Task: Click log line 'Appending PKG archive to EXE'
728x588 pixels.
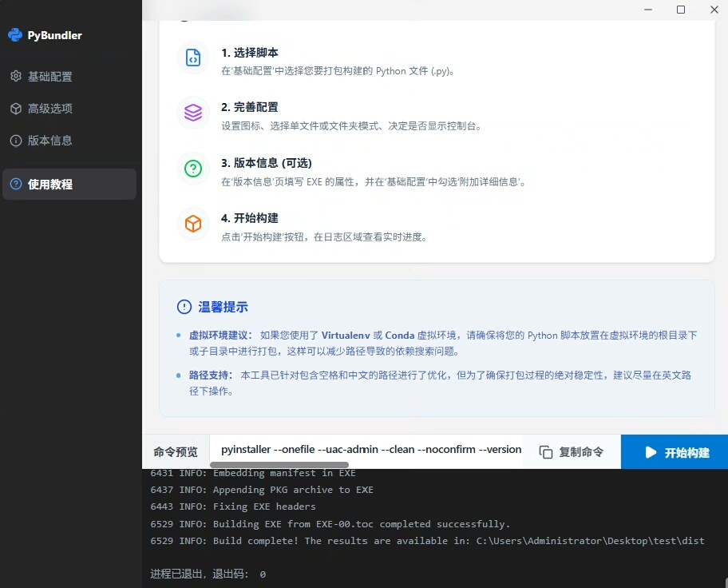Action: coord(262,490)
